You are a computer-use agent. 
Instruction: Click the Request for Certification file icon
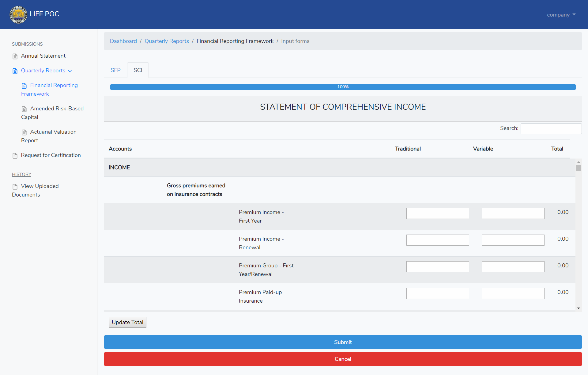(x=15, y=156)
